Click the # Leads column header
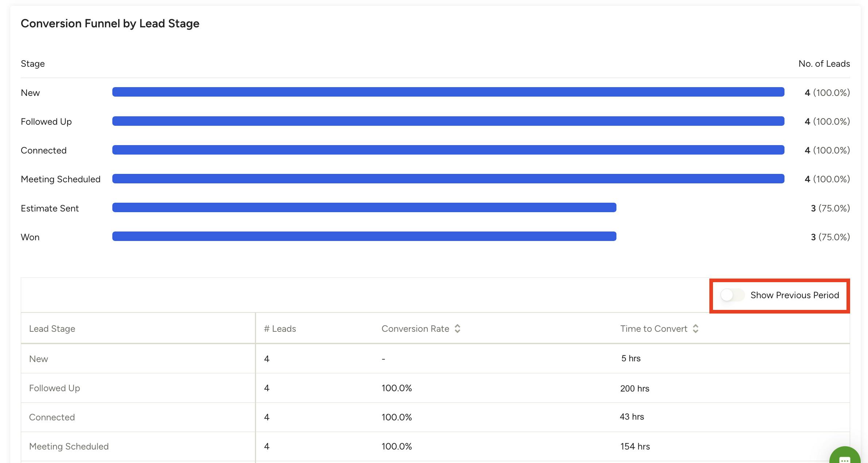This screenshot has height=463, width=868. pos(280,328)
